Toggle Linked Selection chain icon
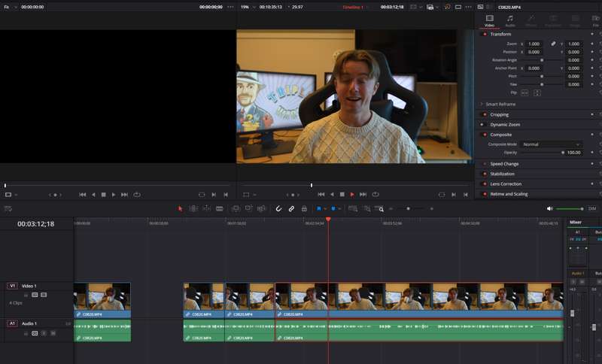Image resolution: width=602 pixels, height=364 pixels. 291,208
